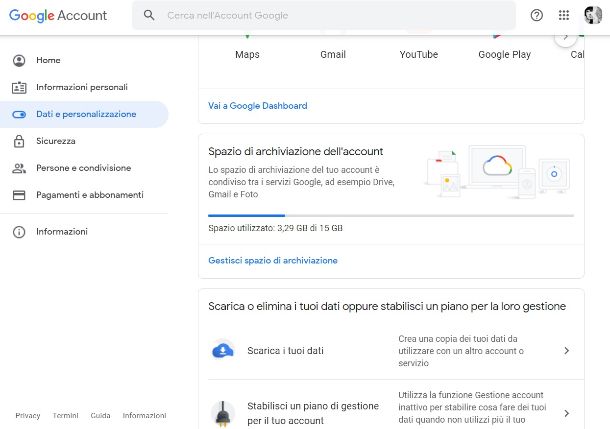Viewport: 610px width, 429px height.
Task: Click the profile avatar picture
Action: pyautogui.click(x=593, y=15)
